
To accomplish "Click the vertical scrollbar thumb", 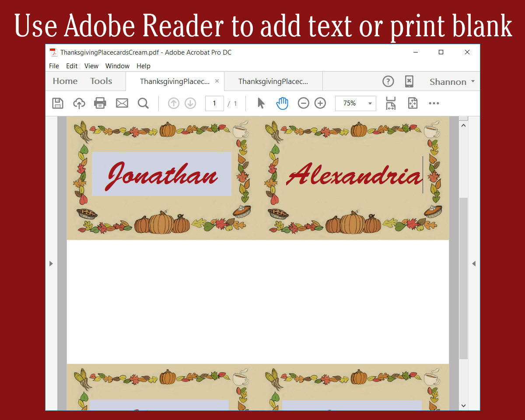I will click(463, 278).
